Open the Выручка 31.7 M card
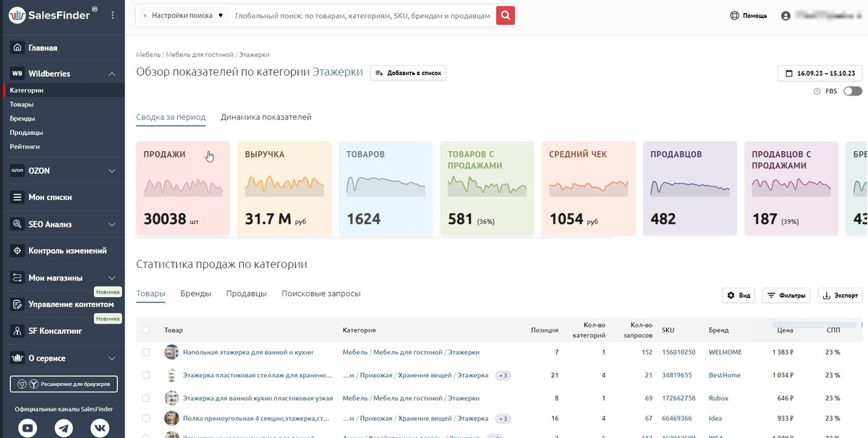This screenshot has height=438, width=868. (284, 188)
